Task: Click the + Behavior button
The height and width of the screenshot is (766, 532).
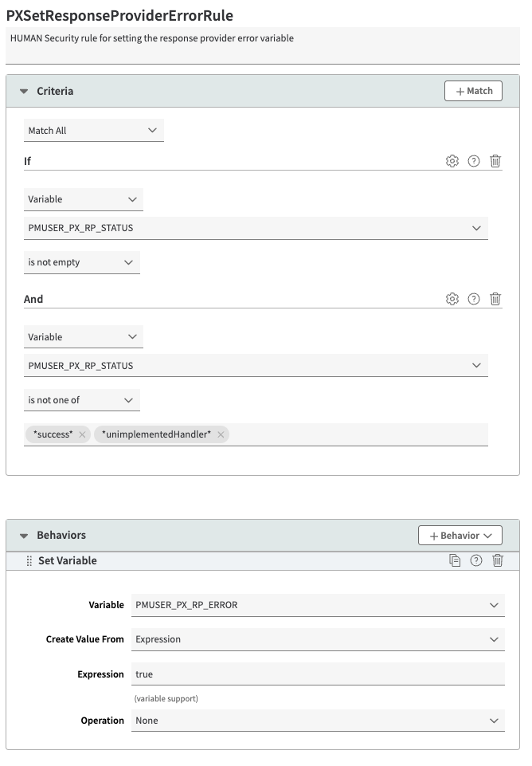Action: tap(460, 536)
